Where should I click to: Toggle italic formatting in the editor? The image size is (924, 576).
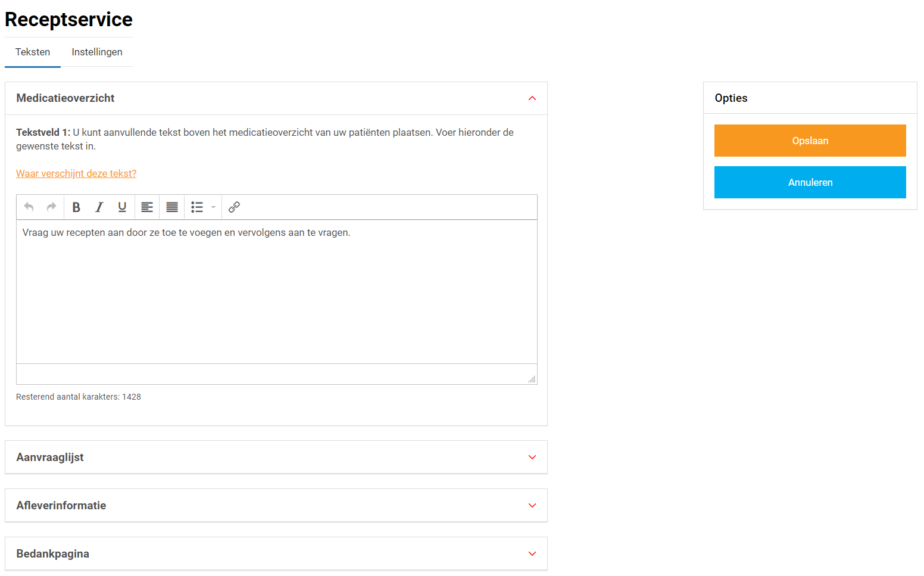(99, 207)
